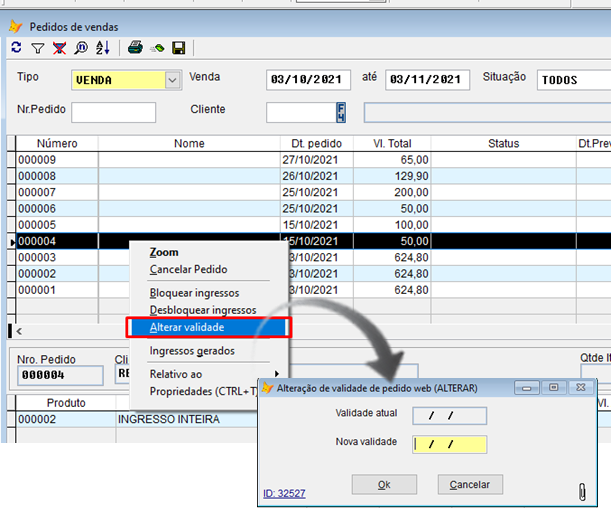Click the floppy disk save icon
The height and width of the screenshot is (523, 612).
point(179,47)
